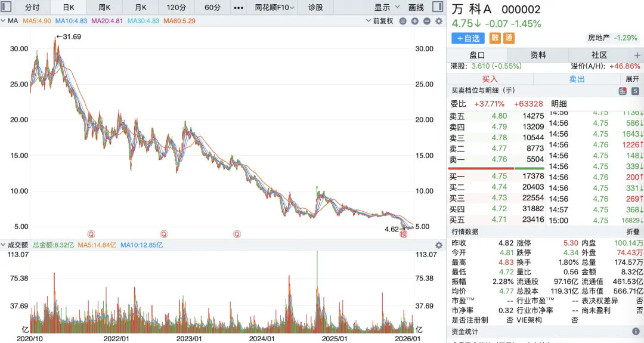The image size is (644, 343).
Task: Collapse the 成交额 panel chevron
Action: point(4,245)
